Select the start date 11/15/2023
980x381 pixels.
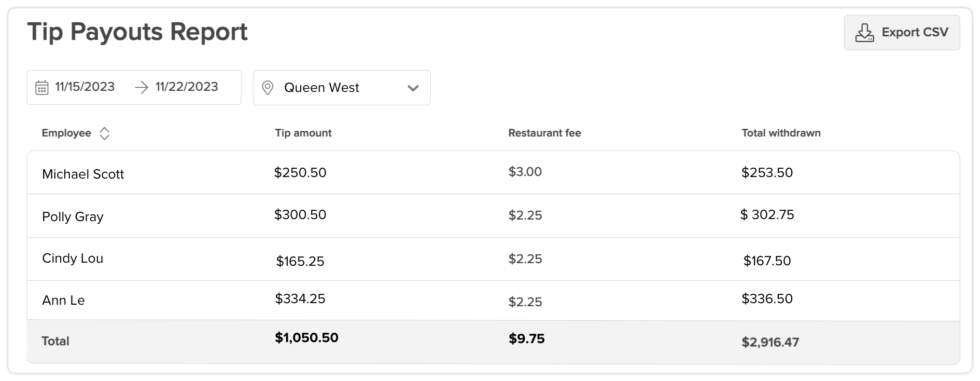(x=85, y=87)
